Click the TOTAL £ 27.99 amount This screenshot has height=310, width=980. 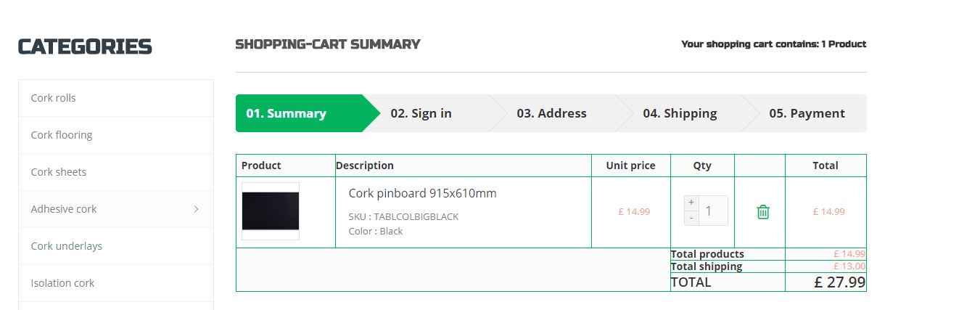pos(839,282)
